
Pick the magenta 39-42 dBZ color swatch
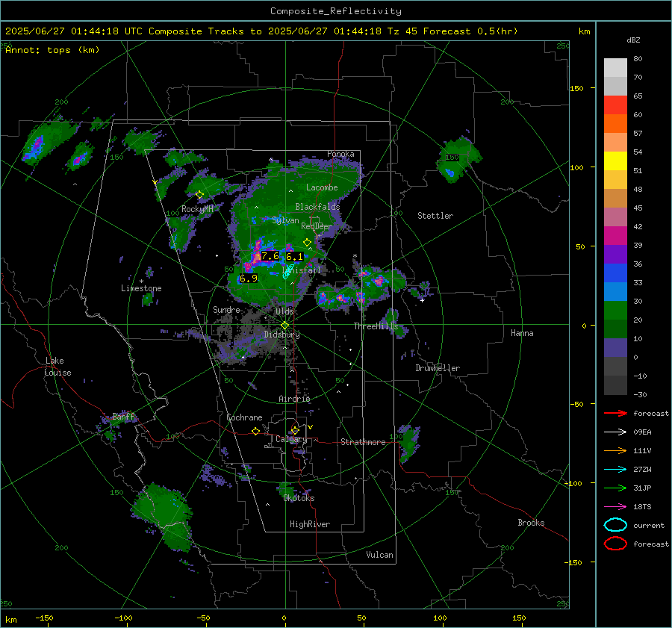coord(615,236)
